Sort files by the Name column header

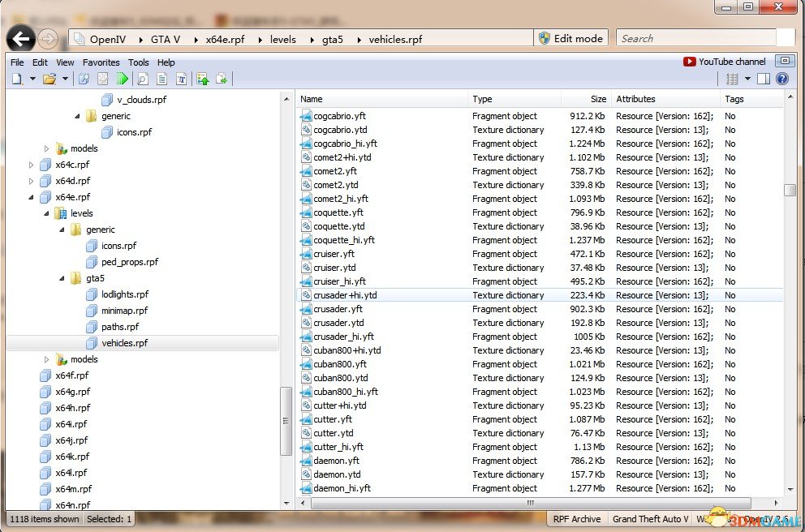382,99
